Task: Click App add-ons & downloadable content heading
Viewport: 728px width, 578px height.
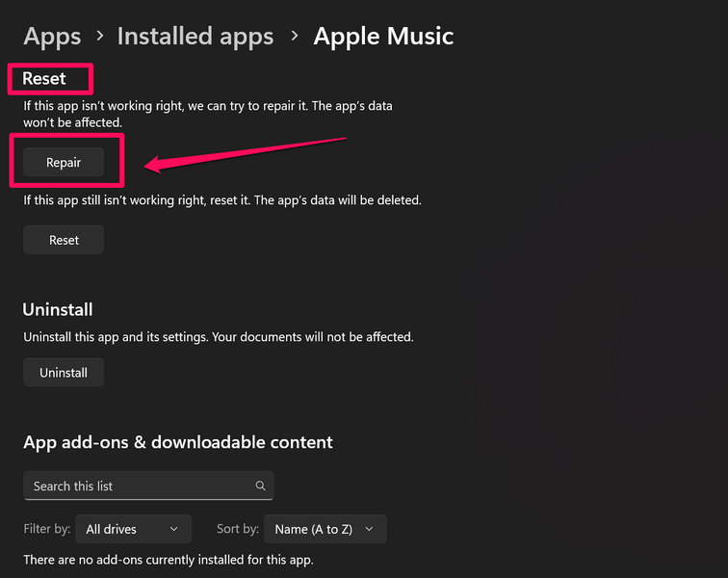Action: [178, 442]
